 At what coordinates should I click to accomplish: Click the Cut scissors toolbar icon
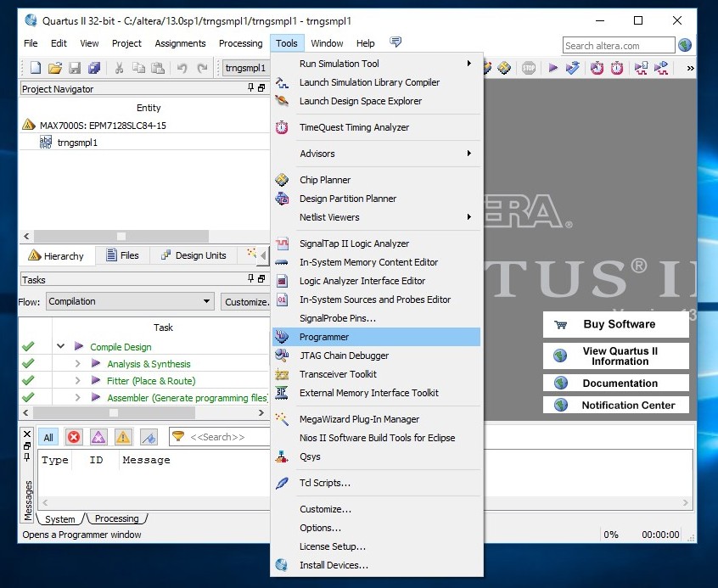[119, 68]
